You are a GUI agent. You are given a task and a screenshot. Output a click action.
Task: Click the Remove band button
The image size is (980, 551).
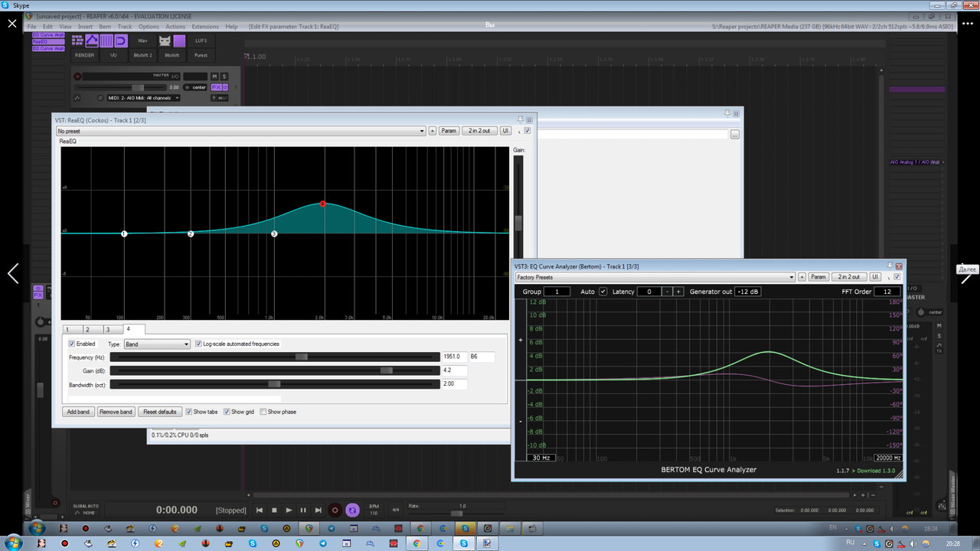(x=116, y=412)
